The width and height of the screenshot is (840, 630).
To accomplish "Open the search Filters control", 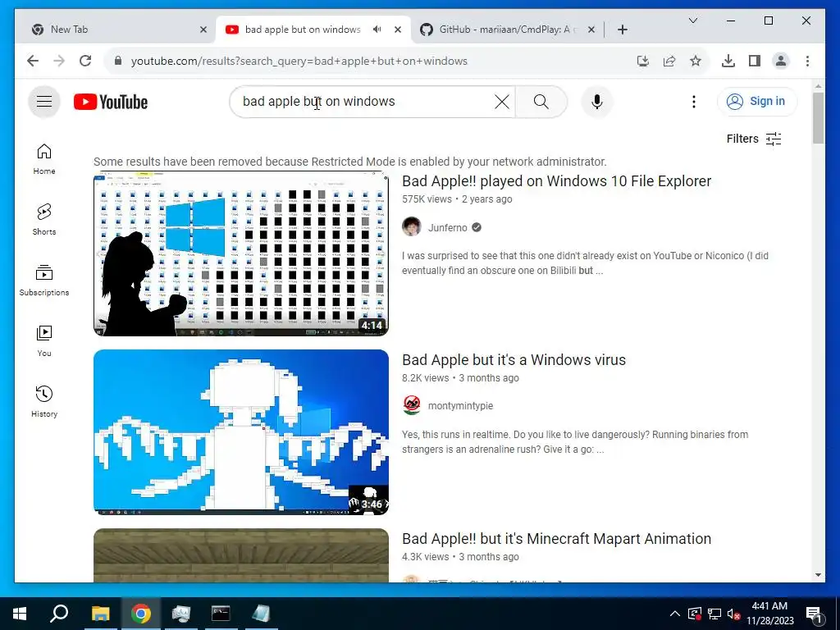I will pyautogui.click(x=754, y=139).
